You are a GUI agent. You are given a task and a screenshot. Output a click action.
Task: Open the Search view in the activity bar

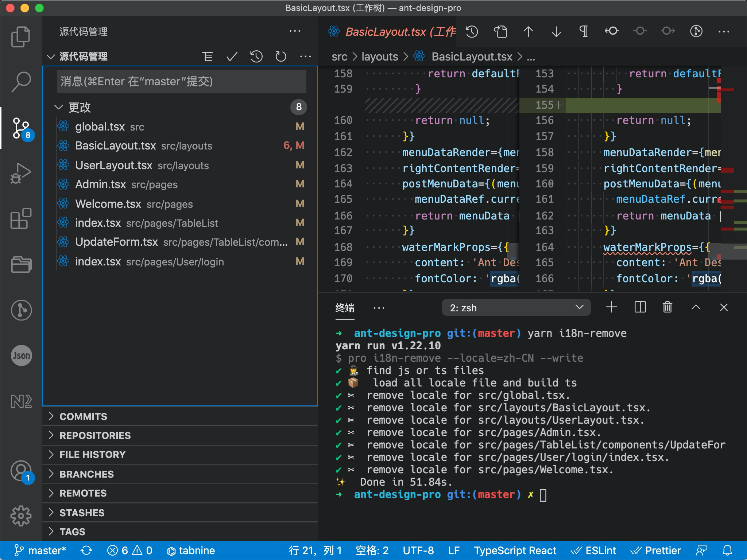click(x=21, y=81)
